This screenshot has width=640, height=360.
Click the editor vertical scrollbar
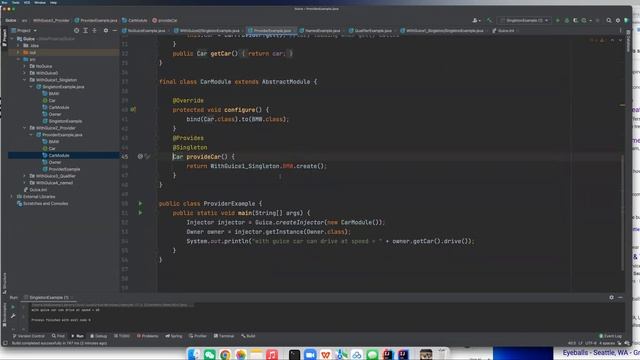(x=622, y=212)
